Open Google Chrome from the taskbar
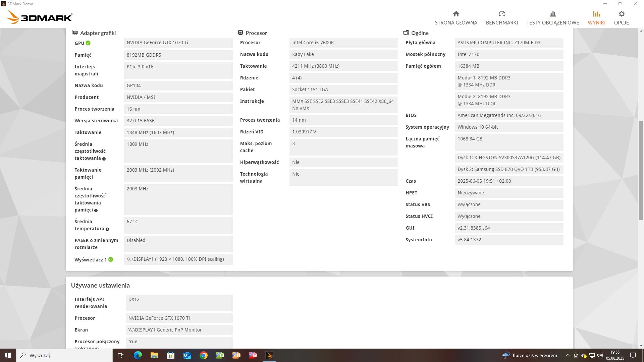The width and height of the screenshot is (644, 362). pyautogui.click(x=203, y=355)
